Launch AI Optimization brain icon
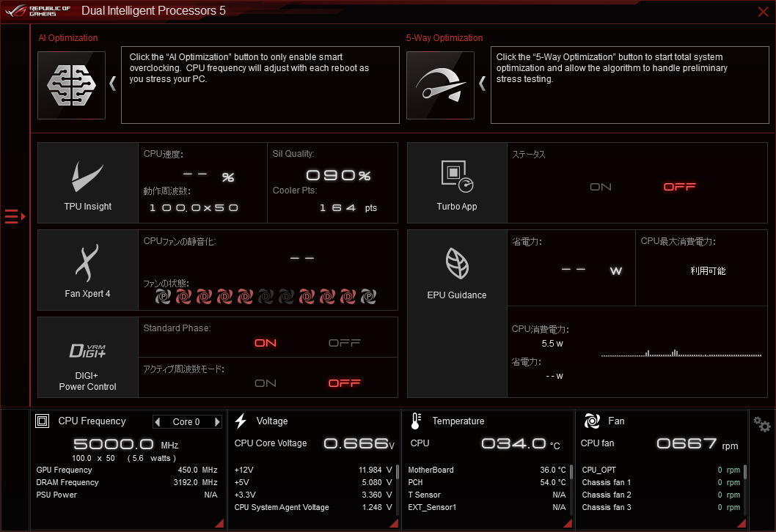Viewport: 776px width, 532px height. pos(71,85)
